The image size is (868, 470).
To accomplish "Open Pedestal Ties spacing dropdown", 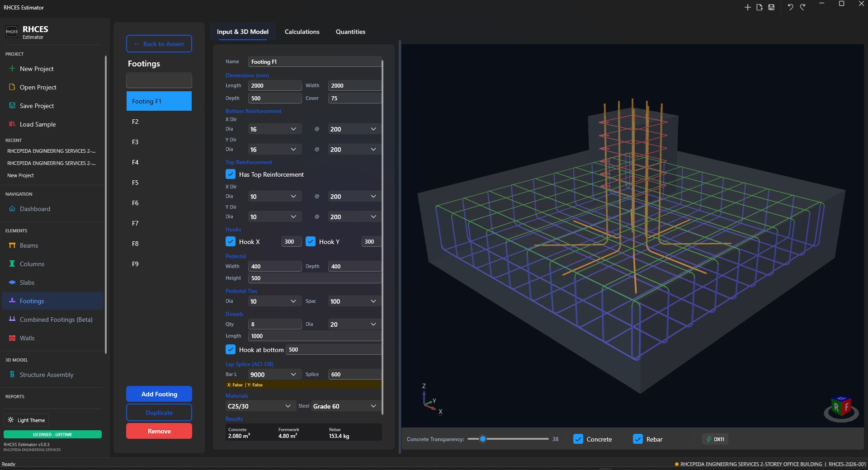I will (354, 301).
